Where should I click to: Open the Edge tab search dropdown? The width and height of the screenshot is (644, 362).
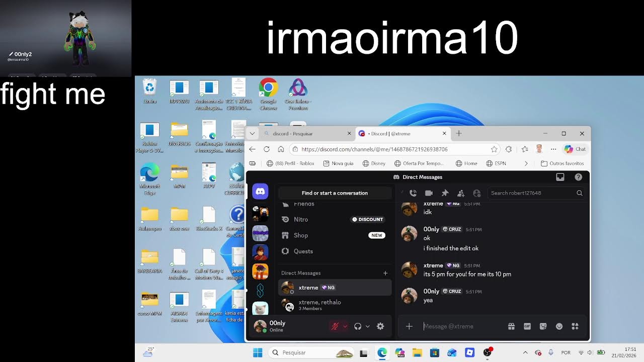(x=252, y=134)
